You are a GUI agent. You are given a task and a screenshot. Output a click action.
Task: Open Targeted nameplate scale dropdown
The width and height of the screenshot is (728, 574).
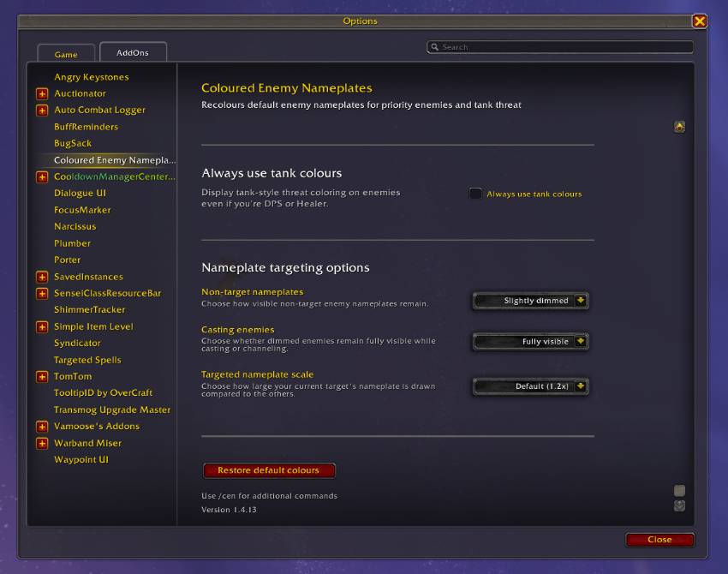531,386
